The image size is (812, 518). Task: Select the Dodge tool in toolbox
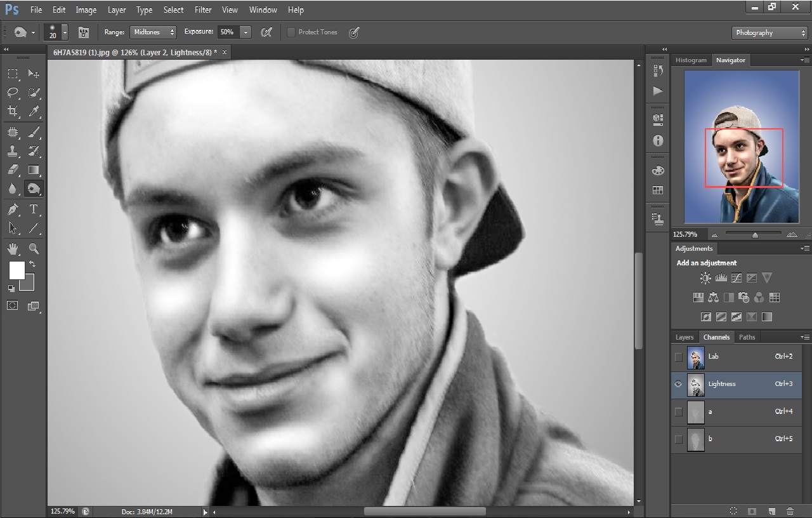(x=34, y=189)
